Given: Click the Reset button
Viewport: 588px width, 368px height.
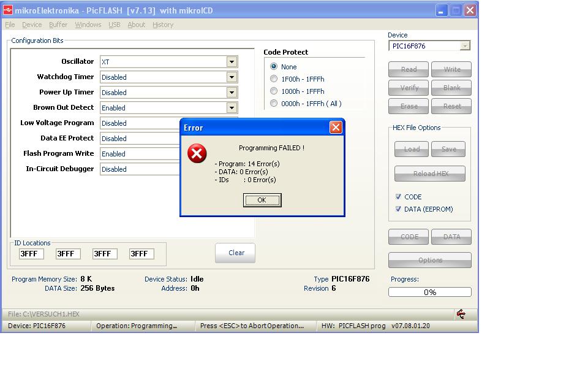Looking at the screenshot, I should pos(451,106).
